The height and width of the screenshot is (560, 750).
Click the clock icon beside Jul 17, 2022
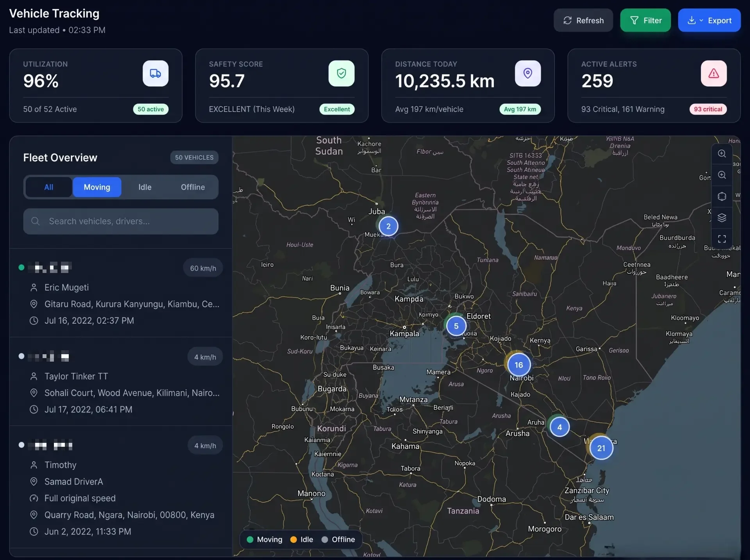pyautogui.click(x=34, y=410)
